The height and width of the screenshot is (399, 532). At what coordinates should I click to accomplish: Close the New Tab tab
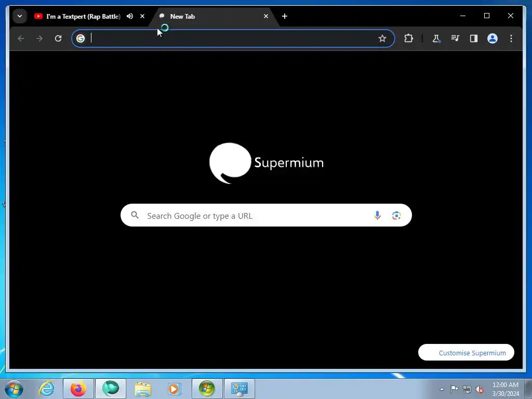tap(266, 16)
